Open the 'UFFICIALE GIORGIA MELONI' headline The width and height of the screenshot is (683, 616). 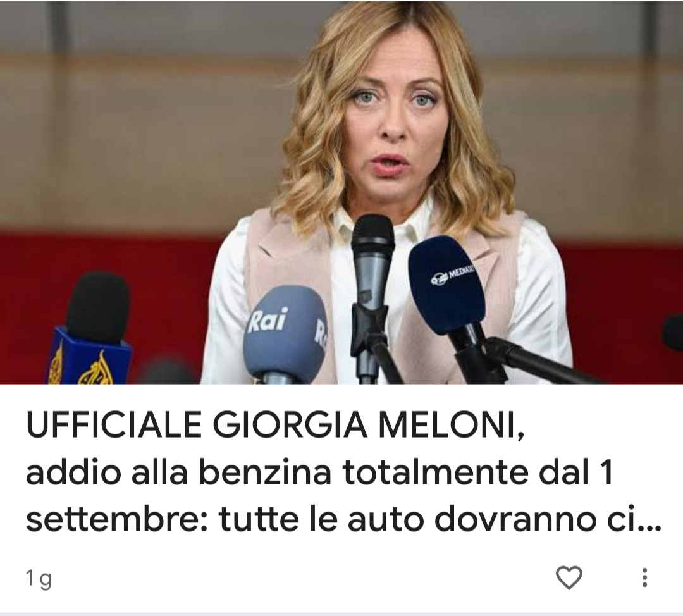(275, 425)
